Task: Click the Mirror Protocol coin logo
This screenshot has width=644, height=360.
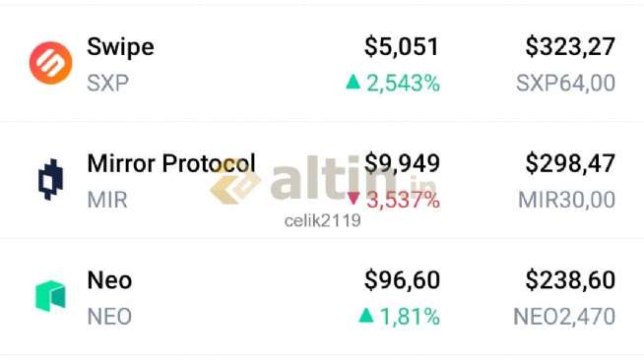Action: tap(50, 179)
